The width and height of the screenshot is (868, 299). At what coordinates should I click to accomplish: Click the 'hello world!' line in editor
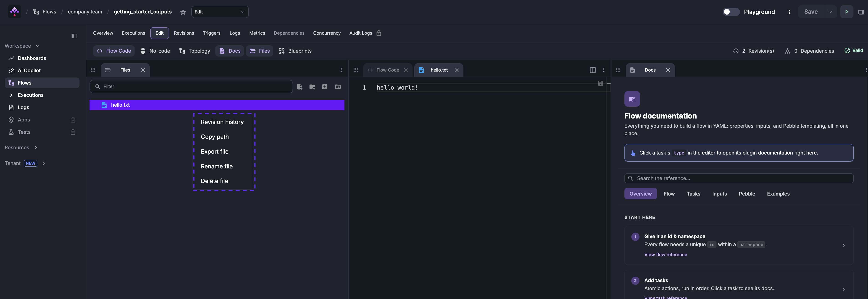(397, 88)
